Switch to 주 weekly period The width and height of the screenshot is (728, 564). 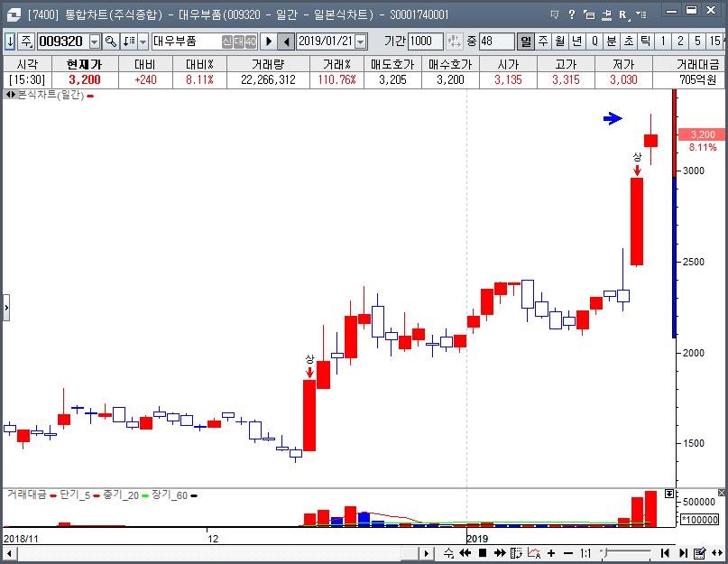point(543,42)
